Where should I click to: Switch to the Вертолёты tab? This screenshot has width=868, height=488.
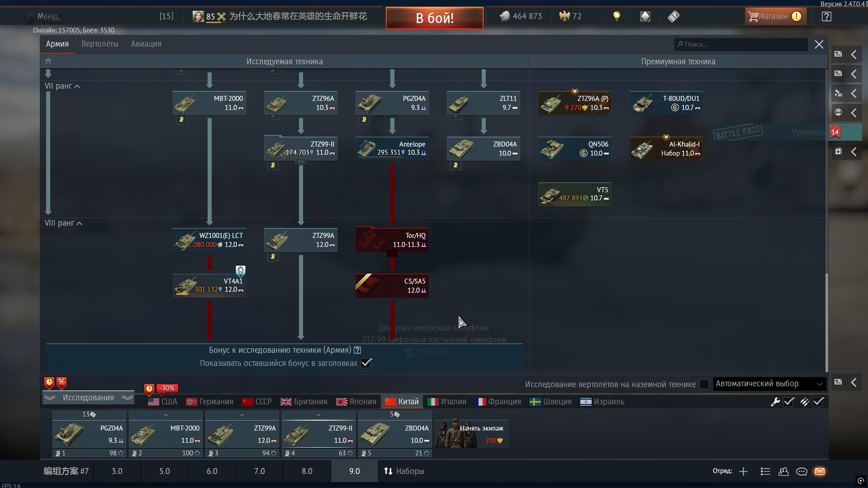tap(100, 44)
